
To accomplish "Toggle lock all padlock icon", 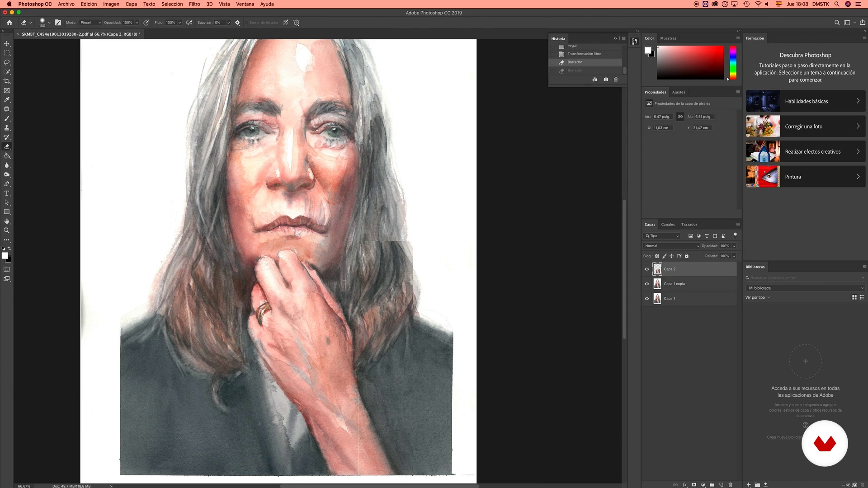I will pos(686,256).
